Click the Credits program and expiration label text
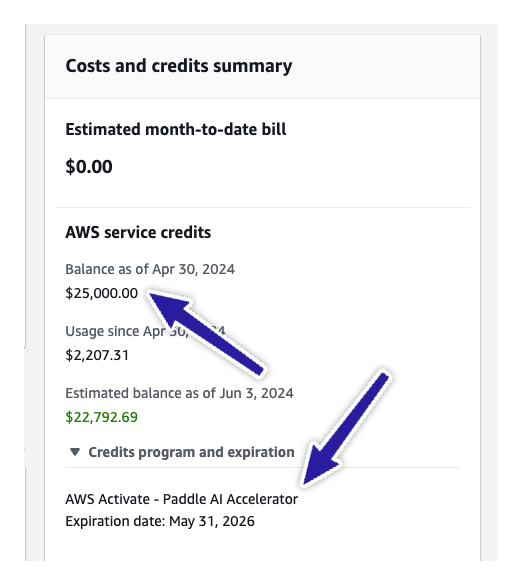522x585 pixels. tap(191, 452)
